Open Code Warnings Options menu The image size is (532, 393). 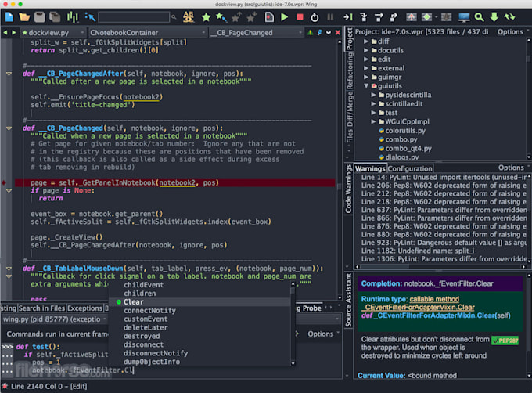click(514, 168)
